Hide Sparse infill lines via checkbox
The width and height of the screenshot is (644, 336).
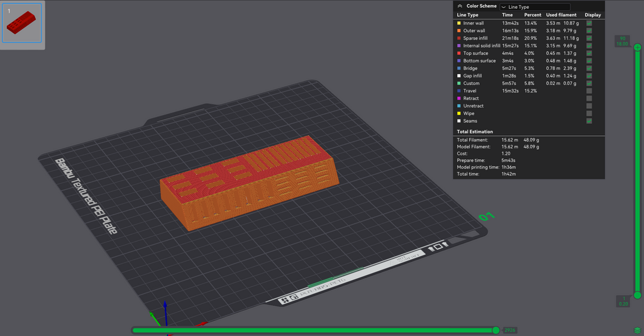point(589,38)
